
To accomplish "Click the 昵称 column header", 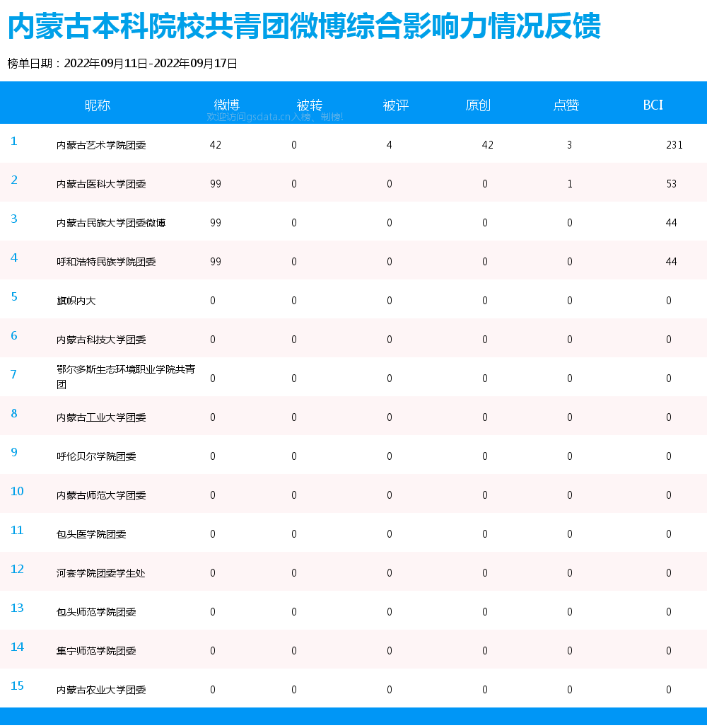I will tap(98, 105).
